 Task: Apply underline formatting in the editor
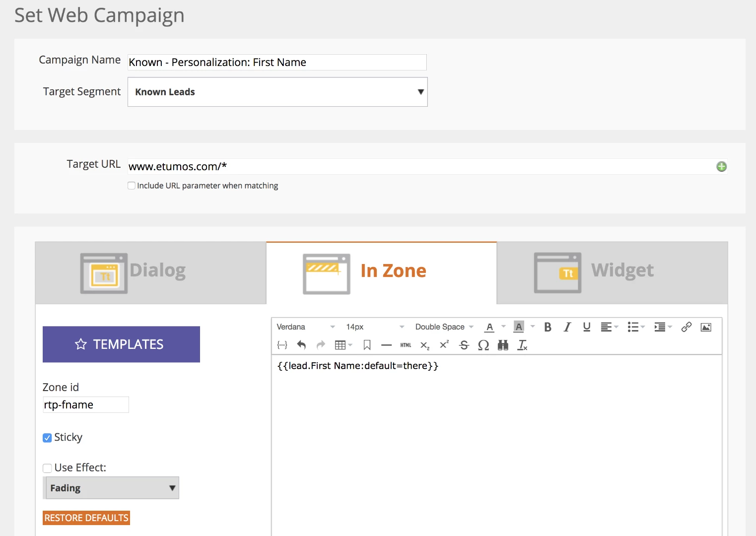pyautogui.click(x=587, y=327)
